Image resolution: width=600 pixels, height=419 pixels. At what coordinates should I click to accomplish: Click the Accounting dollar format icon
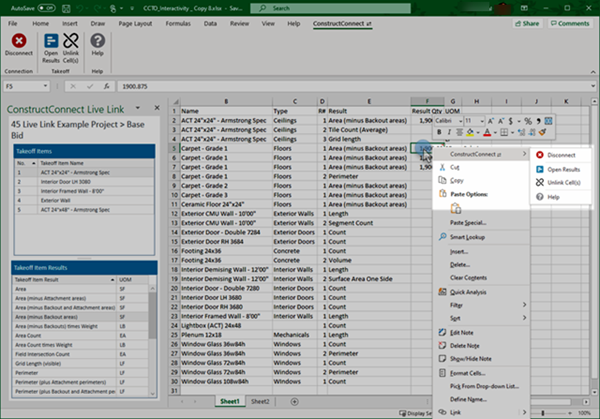[x=510, y=121]
